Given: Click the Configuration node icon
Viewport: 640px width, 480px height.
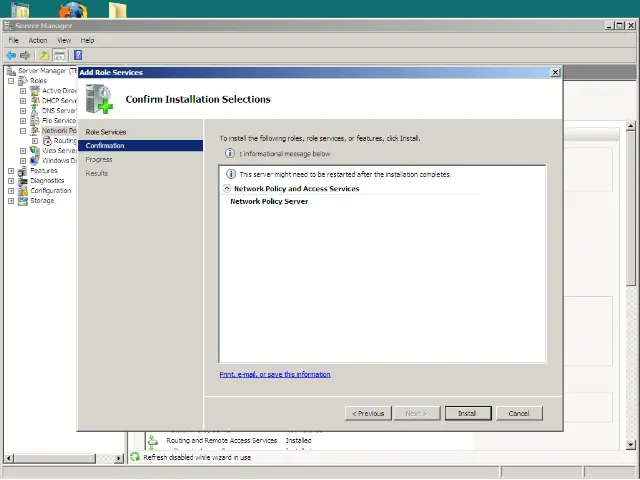Looking at the screenshot, I should [x=23, y=191].
